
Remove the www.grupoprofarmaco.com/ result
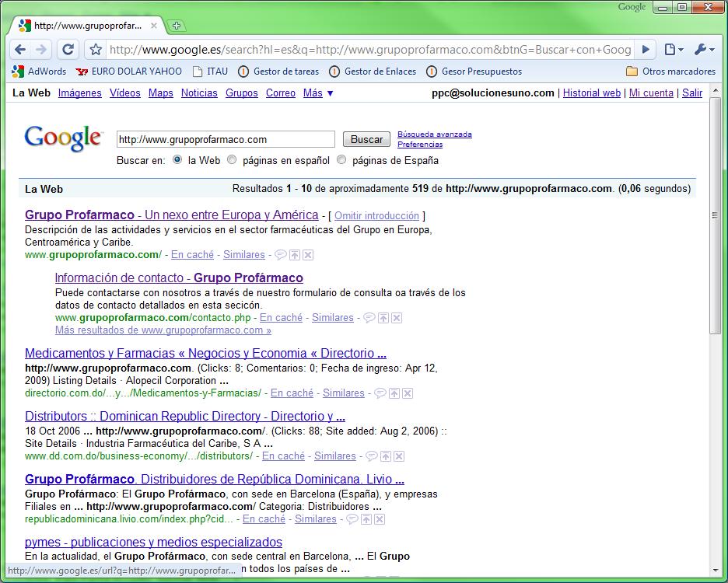pyautogui.click(x=308, y=255)
